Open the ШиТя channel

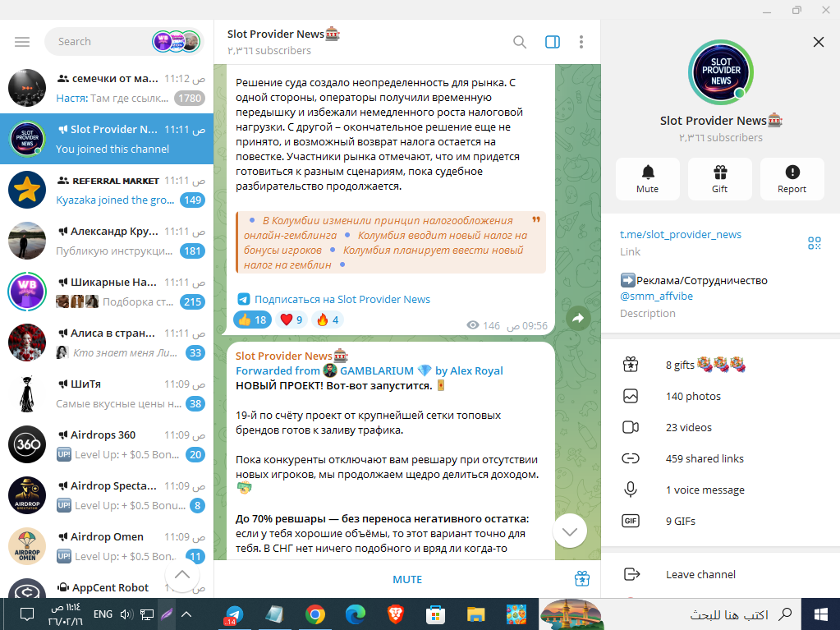pyautogui.click(x=107, y=393)
